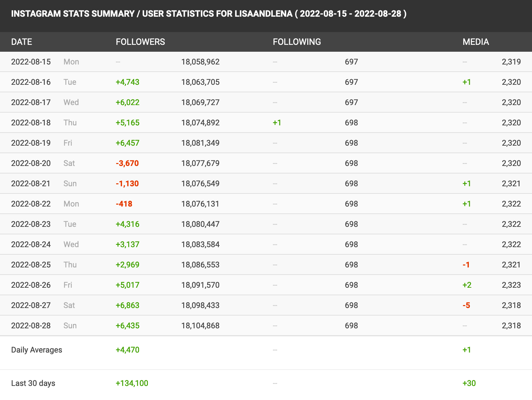Click follower total 18,098,433
Image resolution: width=532 pixels, height=400 pixels.
point(201,305)
